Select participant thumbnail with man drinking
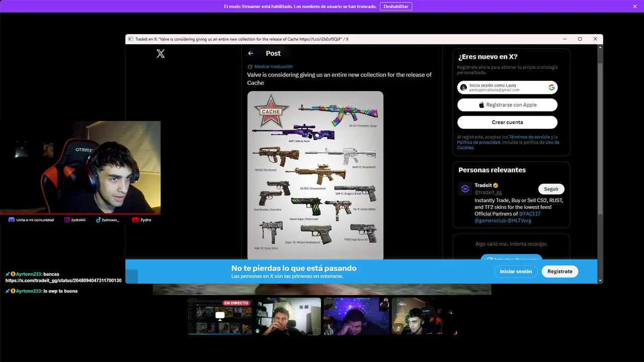This screenshot has width=644, height=362. point(288,316)
